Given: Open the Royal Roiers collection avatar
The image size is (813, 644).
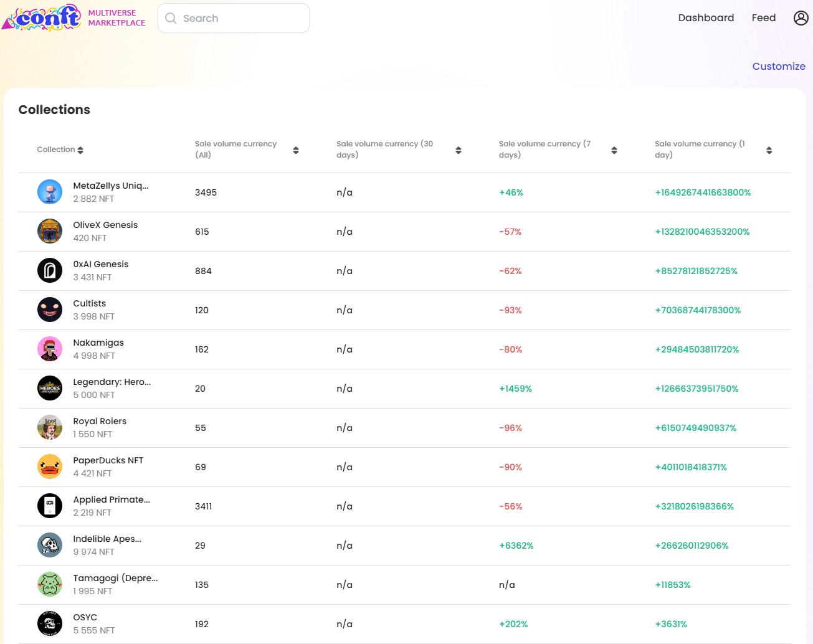Looking at the screenshot, I should coord(50,427).
